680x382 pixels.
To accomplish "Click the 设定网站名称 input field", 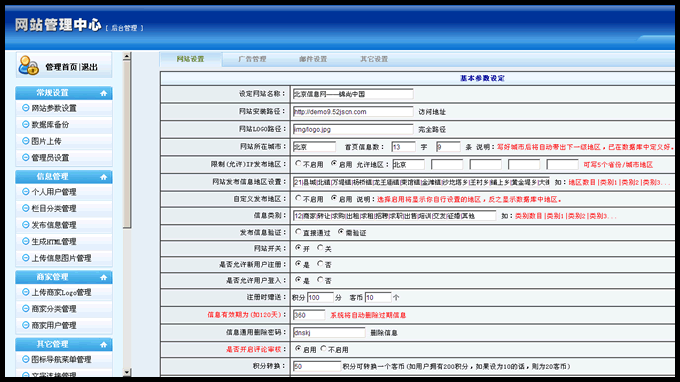I will coord(353,94).
